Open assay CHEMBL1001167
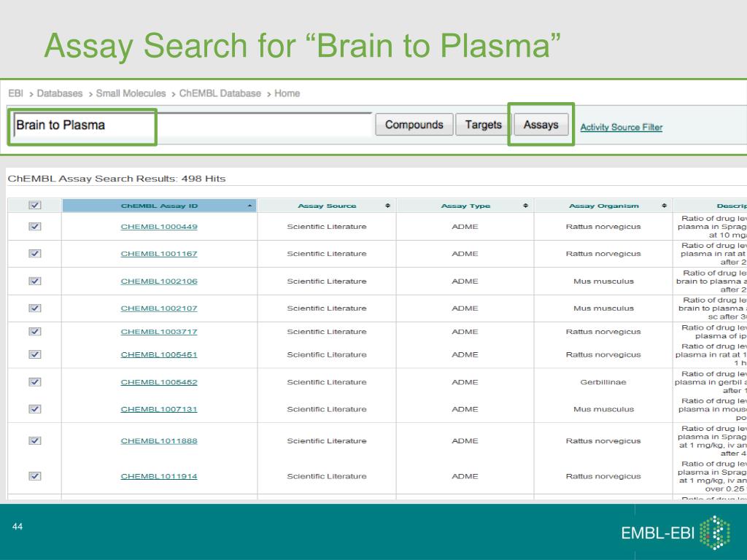The width and height of the screenshot is (747, 560). coord(159,254)
